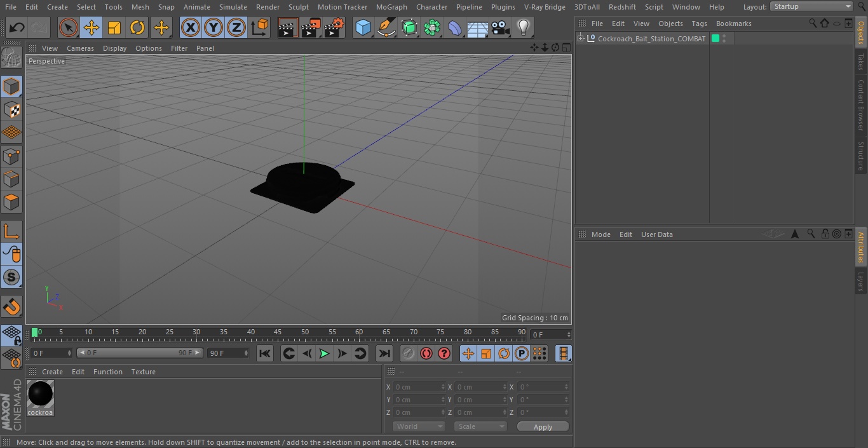Select the Scale tool
The height and width of the screenshot is (448, 868).
coord(114,27)
